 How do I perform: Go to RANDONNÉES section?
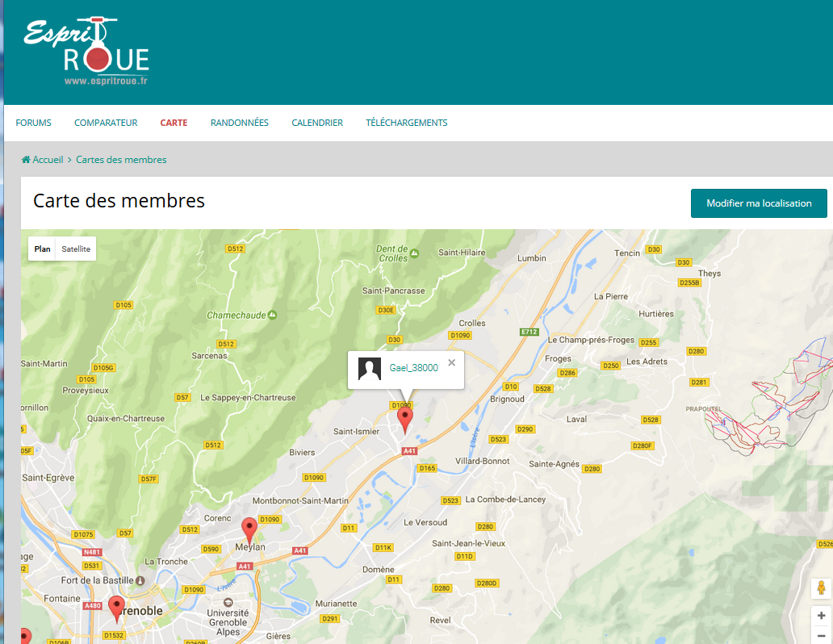pos(240,123)
